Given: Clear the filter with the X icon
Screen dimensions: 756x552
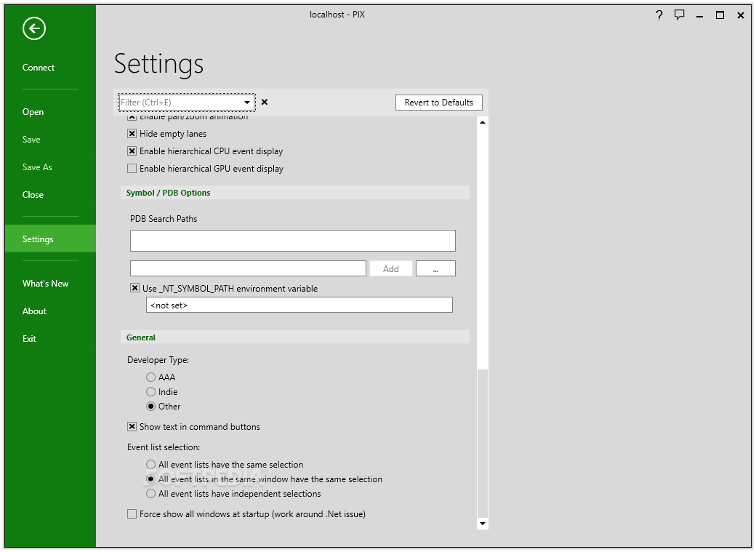Looking at the screenshot, I should coord(264,102).
